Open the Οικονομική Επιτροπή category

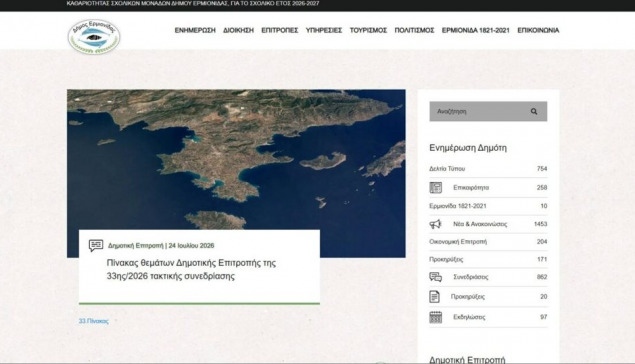point(458,242)
